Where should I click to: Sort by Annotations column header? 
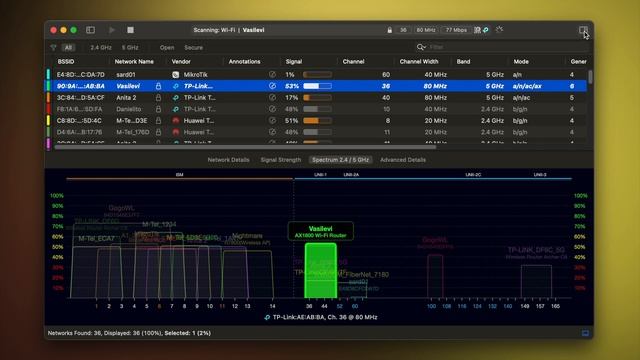244,62
